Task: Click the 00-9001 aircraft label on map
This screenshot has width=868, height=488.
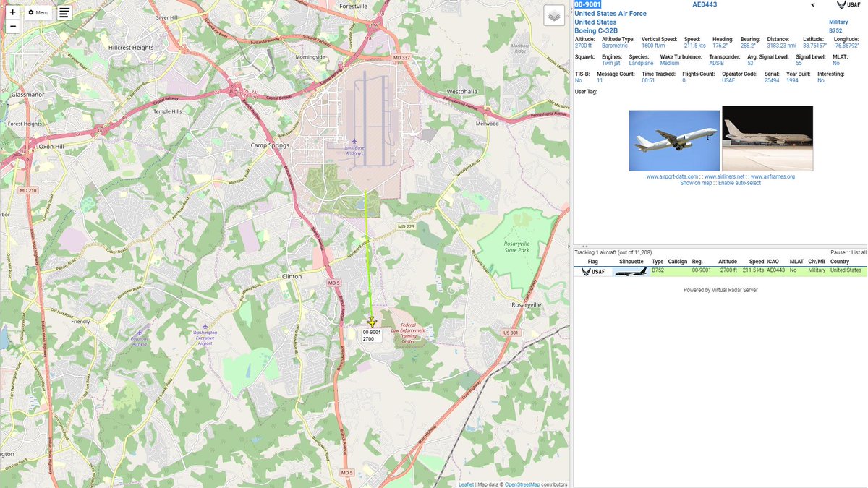Action: click(372, 335)
